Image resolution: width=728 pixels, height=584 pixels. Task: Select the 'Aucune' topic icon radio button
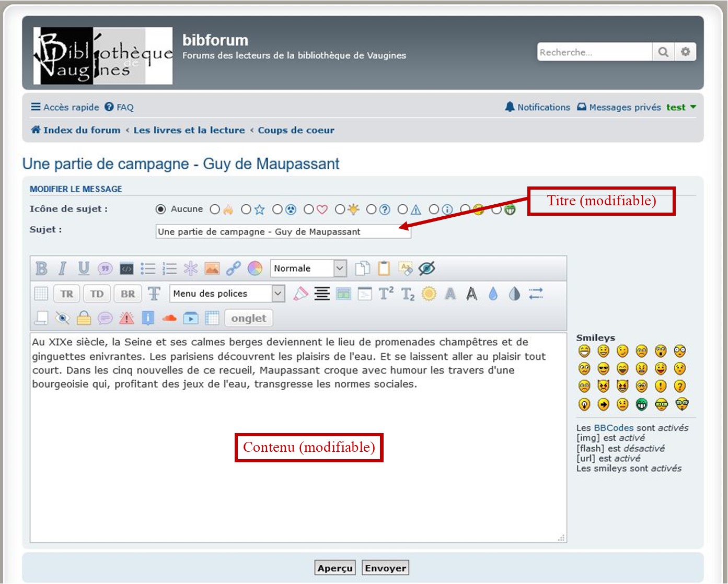pos(161,209)
